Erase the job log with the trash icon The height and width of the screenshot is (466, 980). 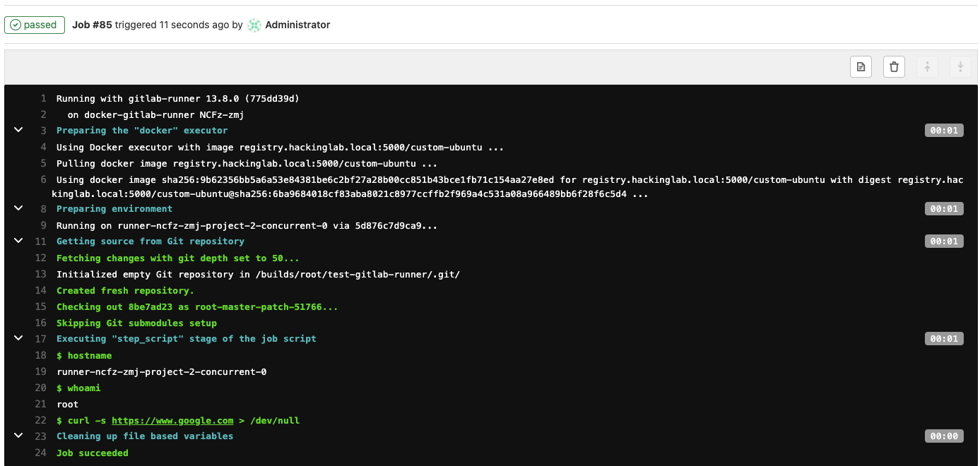[893, 66]
